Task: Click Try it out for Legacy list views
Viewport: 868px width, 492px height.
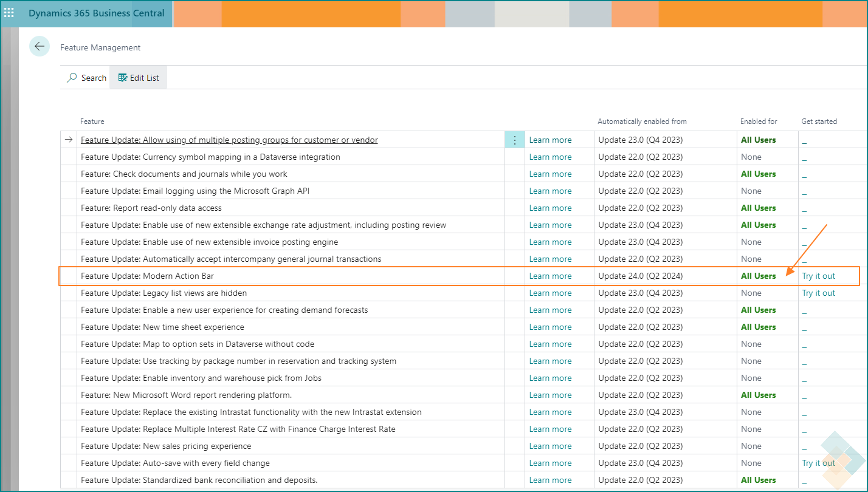Action: pos(819,293)
